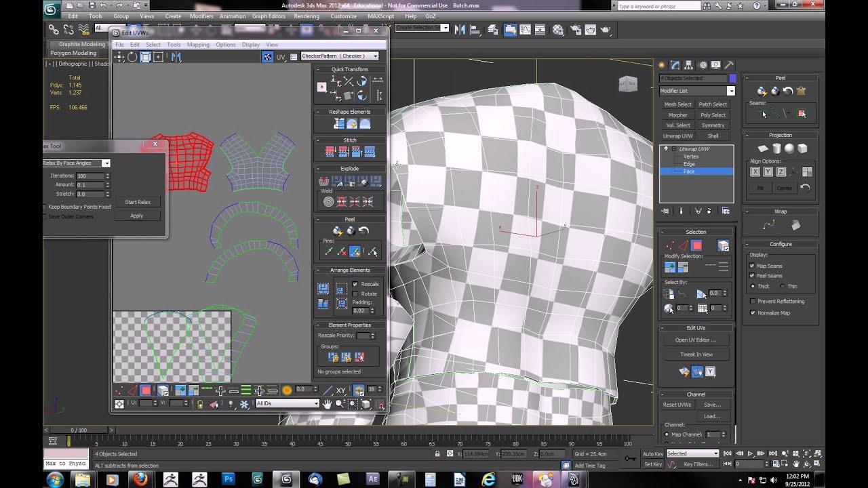Select the Thick seam display radio
The width and height of the screenshot is (868, 488).
click(x=752, y=286)
